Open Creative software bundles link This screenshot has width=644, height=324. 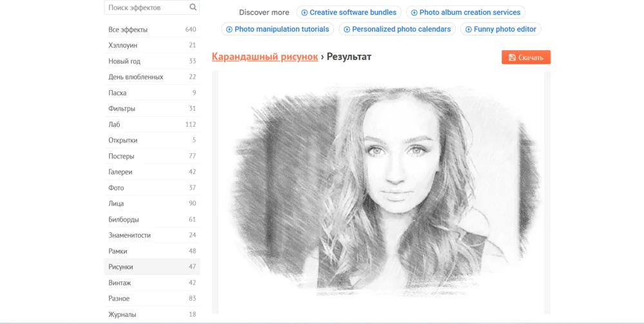pyautogui.click(x=348, y=12)
